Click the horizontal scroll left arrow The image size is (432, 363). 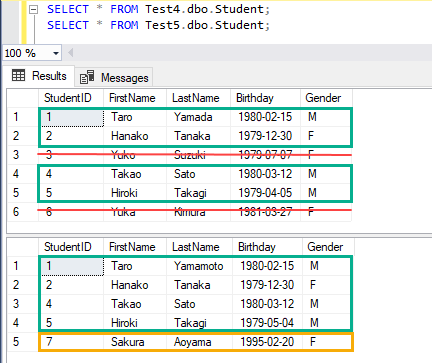click(70, 53)
